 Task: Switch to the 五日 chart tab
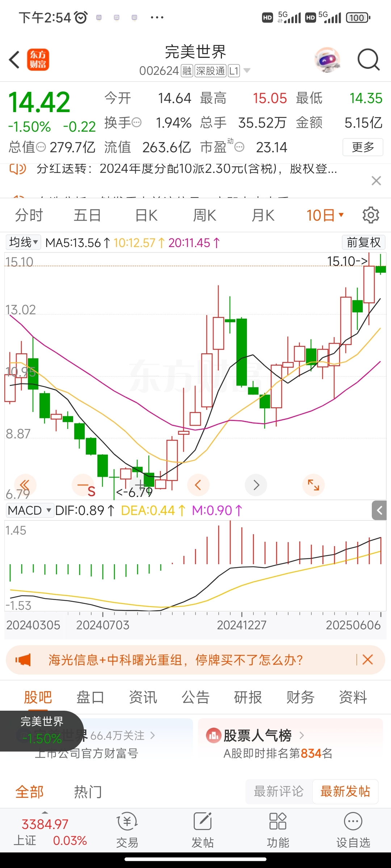pyautogui.click(x=87, y=215)
